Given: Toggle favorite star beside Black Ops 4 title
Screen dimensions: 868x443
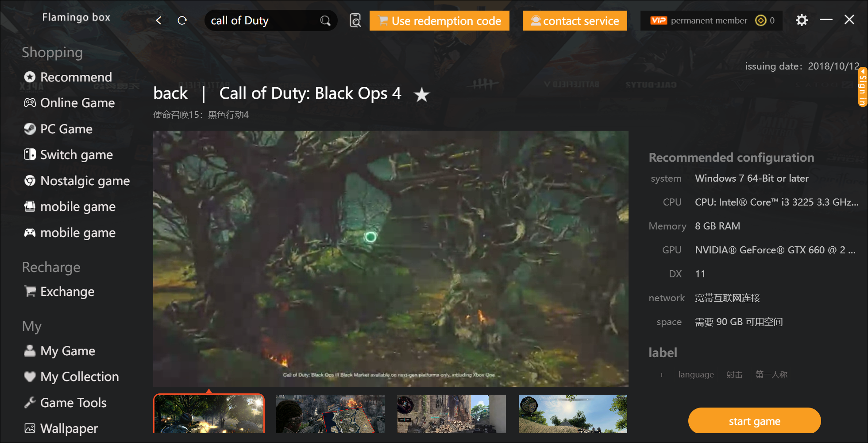Looking at the screenshot, I should click(x=421, y=94).
